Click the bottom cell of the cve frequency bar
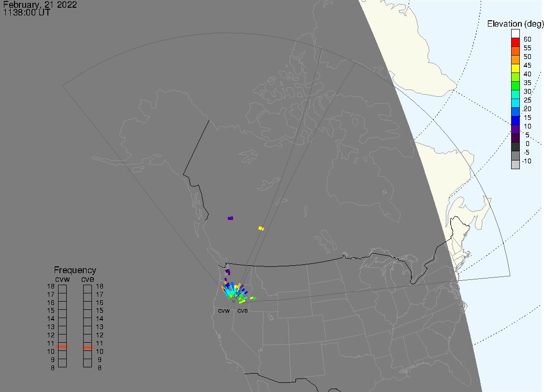 coord(88,363)
